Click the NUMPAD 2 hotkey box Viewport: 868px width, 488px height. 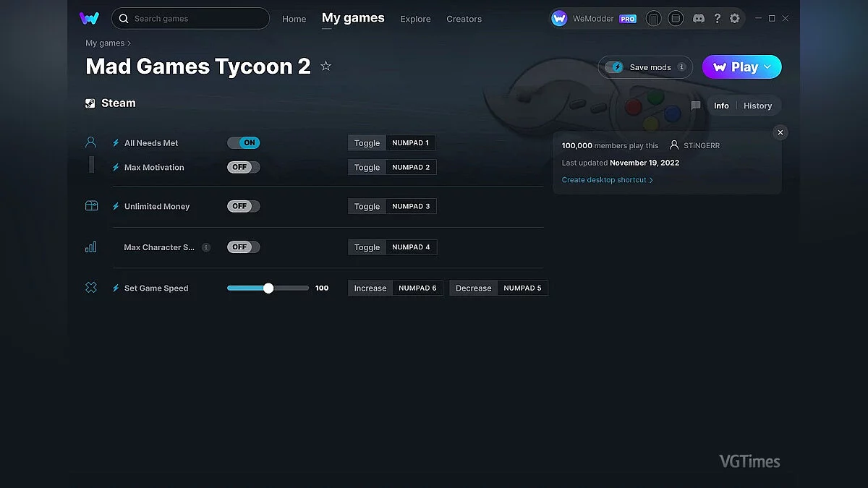tap(411, 167)
